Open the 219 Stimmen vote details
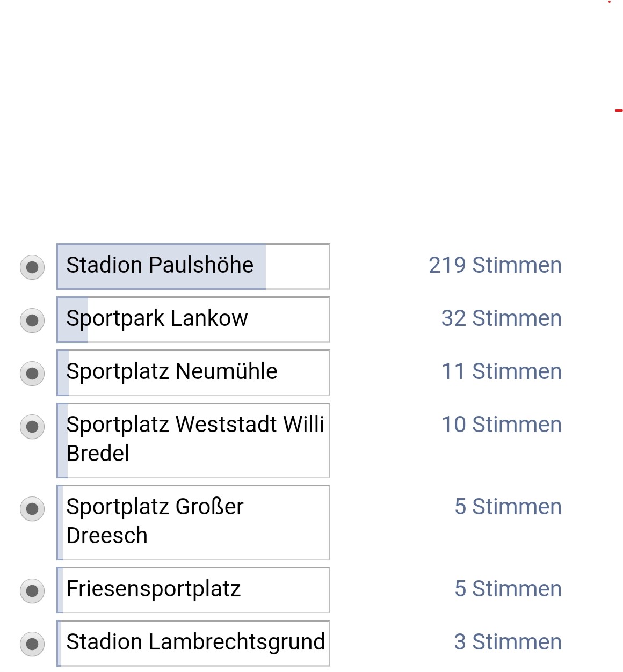The width and height of the screenshot is (623, 672). click(x=495, y=265)
